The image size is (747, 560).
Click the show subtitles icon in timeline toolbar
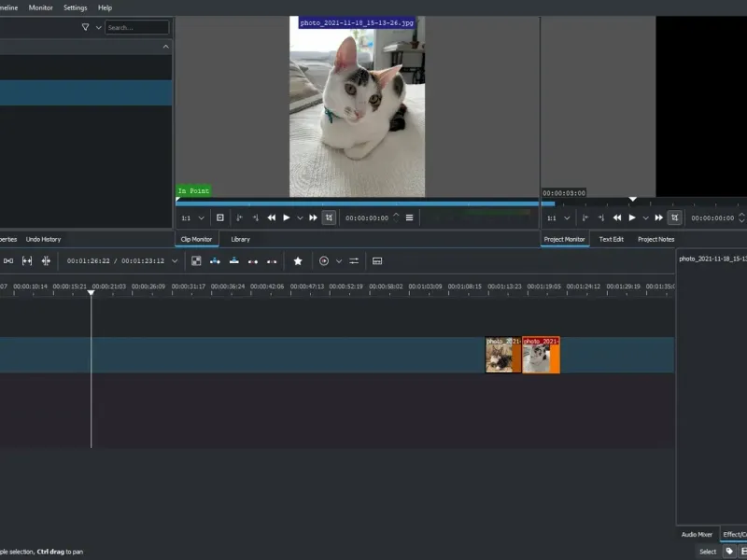tap(377, 261)
